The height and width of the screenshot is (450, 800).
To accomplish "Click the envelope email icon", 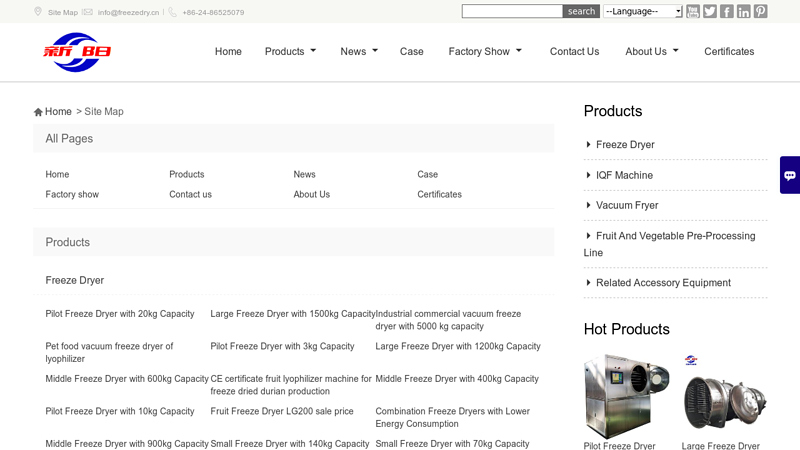I will point(87,12).
